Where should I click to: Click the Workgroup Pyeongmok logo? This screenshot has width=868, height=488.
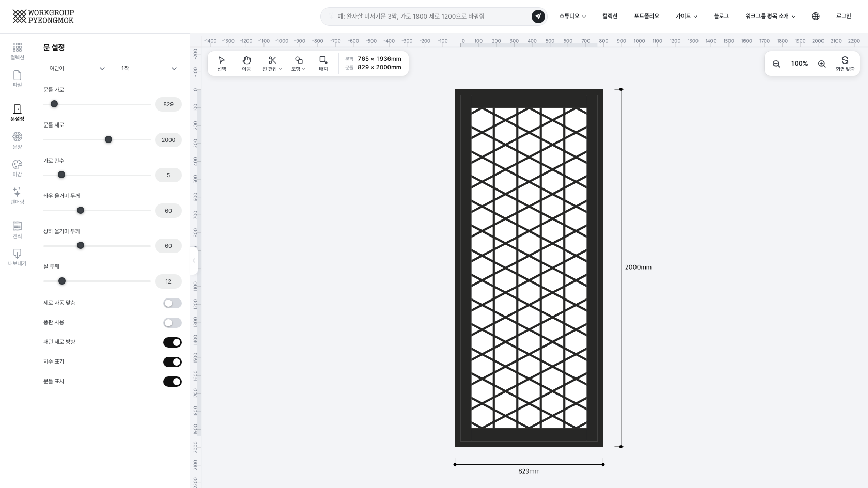click(x=43, y=17)
